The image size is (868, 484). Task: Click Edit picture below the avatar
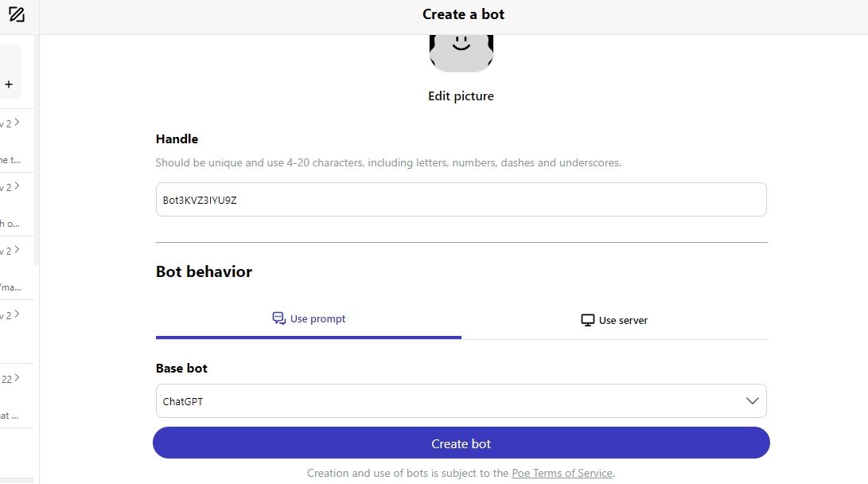point(461,96)
